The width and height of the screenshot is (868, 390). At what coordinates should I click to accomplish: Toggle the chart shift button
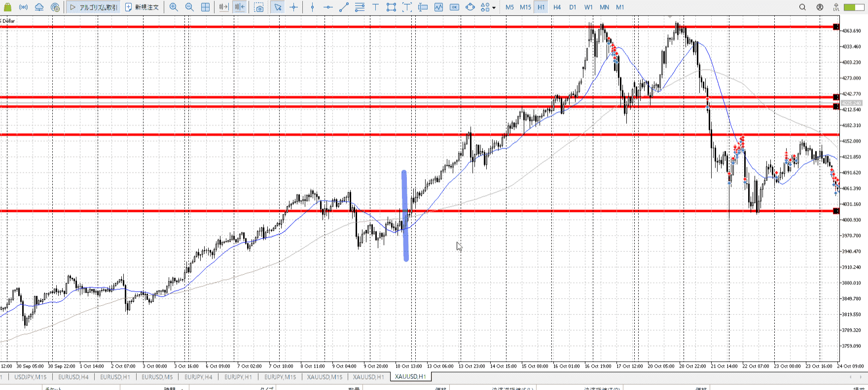click(x=240, y=7)
